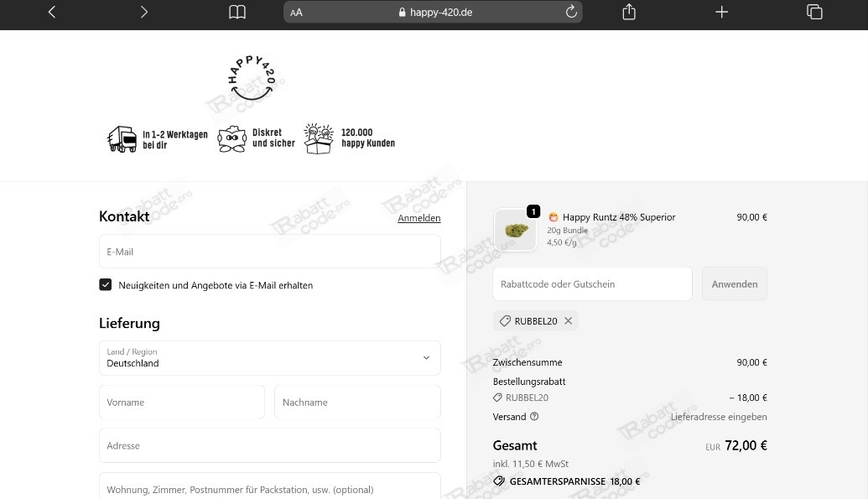The height and width of the screenshot is (499, 868).
Task: Click the delivery truck icon
Action: pos(122,139)
